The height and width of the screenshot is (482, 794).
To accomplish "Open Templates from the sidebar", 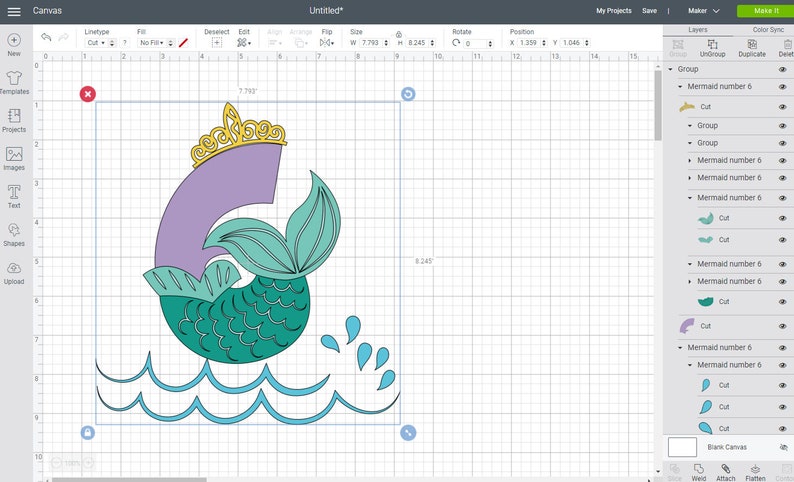I will (x=14, y=83).
